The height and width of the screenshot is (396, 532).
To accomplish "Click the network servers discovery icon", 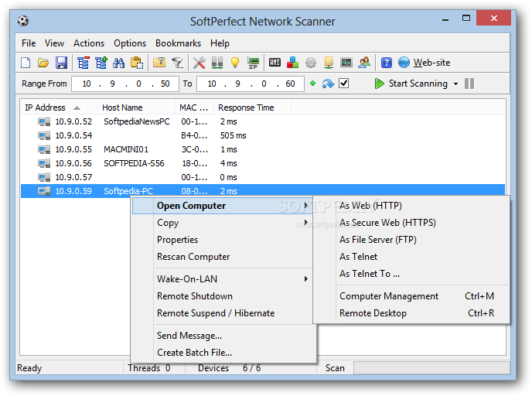I will pos(217,63).
